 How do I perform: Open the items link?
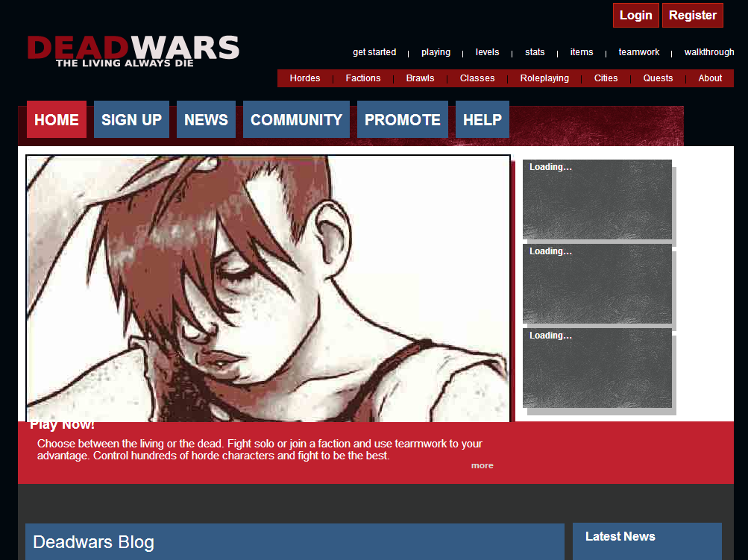point(582,52)
